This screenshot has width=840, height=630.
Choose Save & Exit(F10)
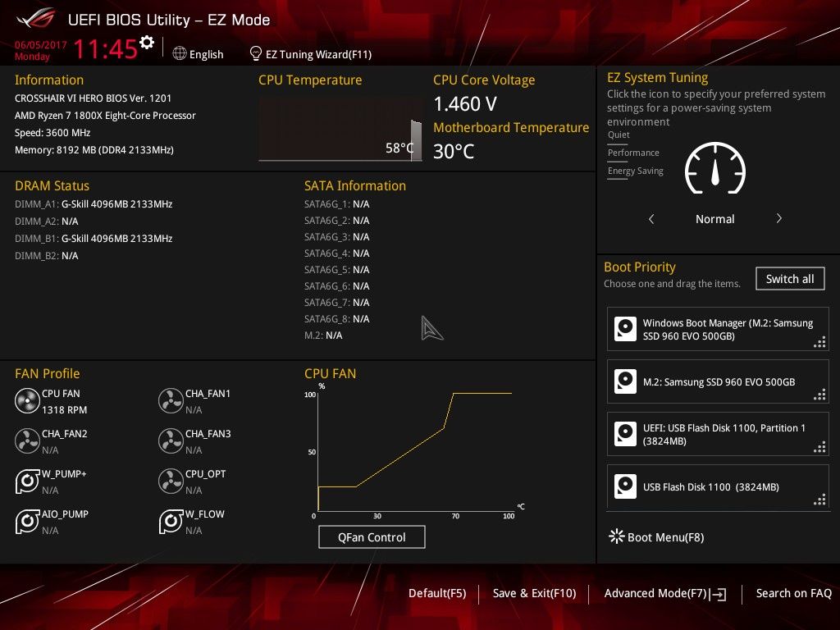click(534, 594)
